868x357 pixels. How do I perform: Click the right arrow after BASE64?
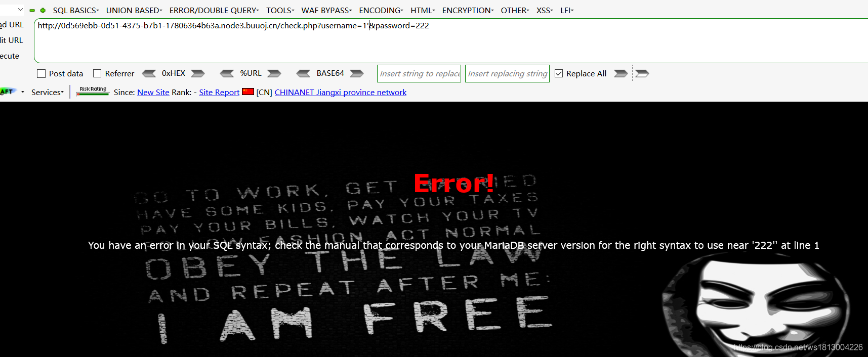[x=357, y=74]
